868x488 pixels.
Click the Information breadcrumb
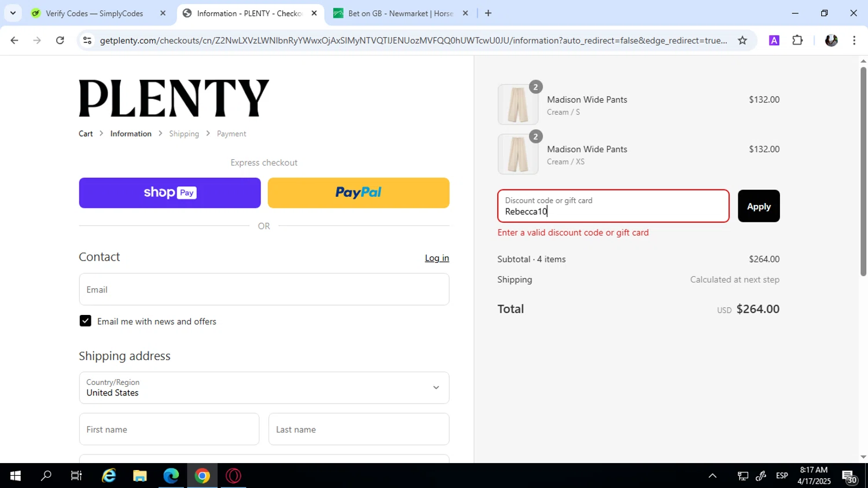click(x=131, y=134)
